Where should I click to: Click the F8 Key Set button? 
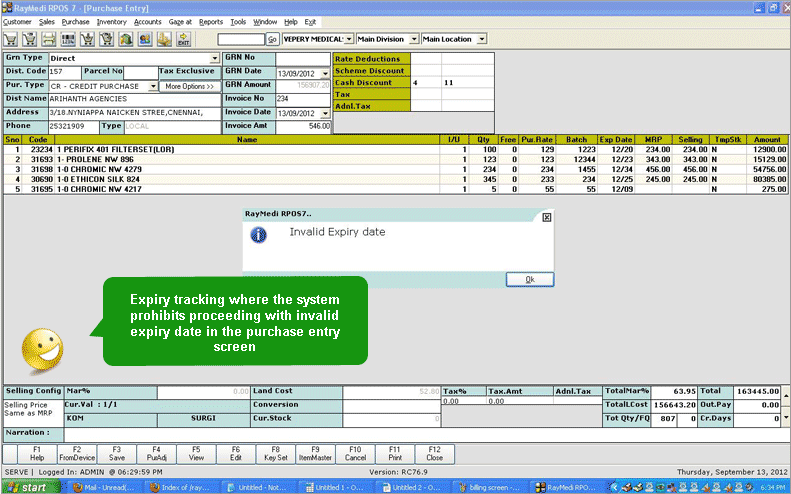276,454
